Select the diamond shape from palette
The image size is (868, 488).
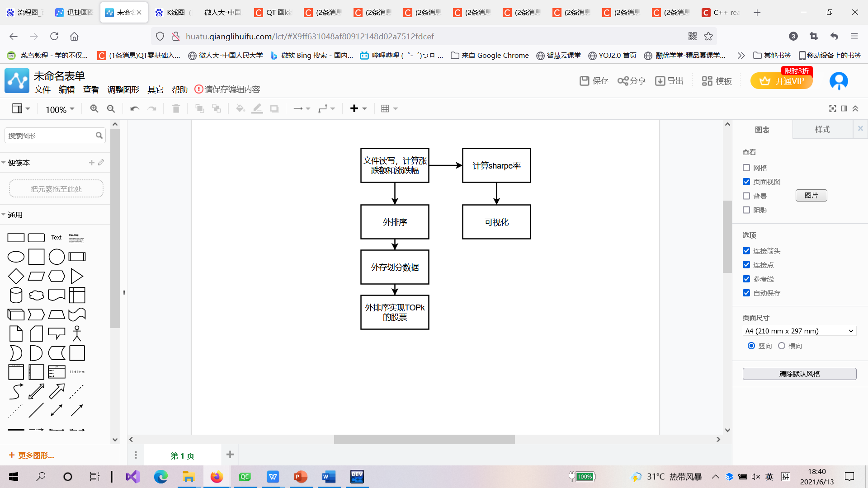16,276
